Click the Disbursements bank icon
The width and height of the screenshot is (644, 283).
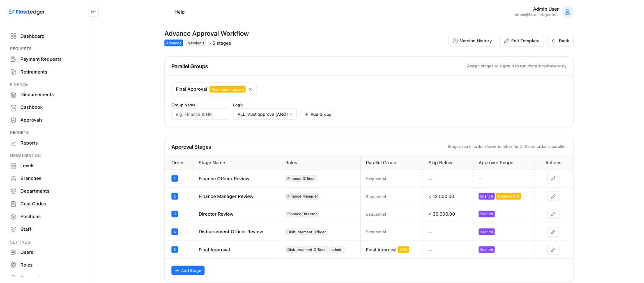tap(14, 94)
